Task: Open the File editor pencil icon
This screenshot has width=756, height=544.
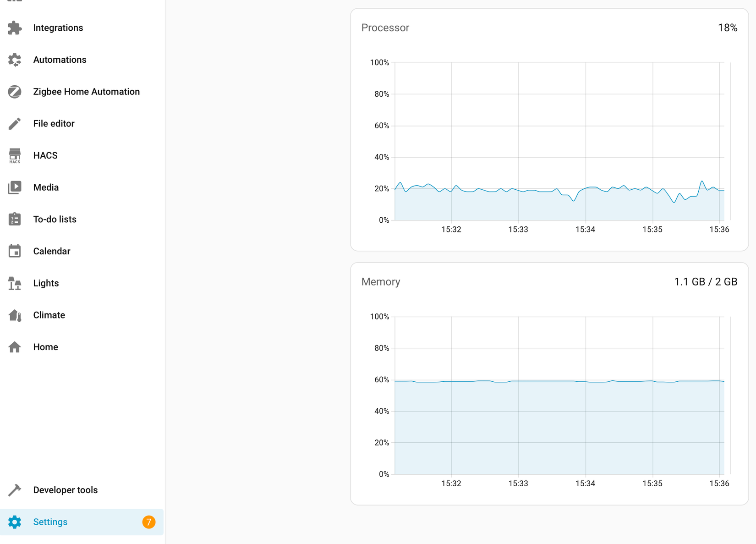Action: [x=15, y=123]
